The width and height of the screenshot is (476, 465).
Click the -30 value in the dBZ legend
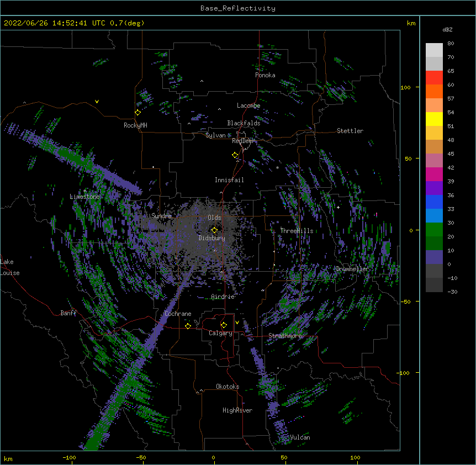[452, 292]
